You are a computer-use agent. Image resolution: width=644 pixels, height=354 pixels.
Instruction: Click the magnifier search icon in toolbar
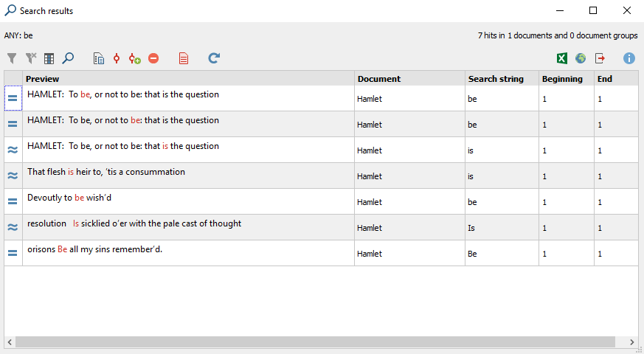click(68, 58)
